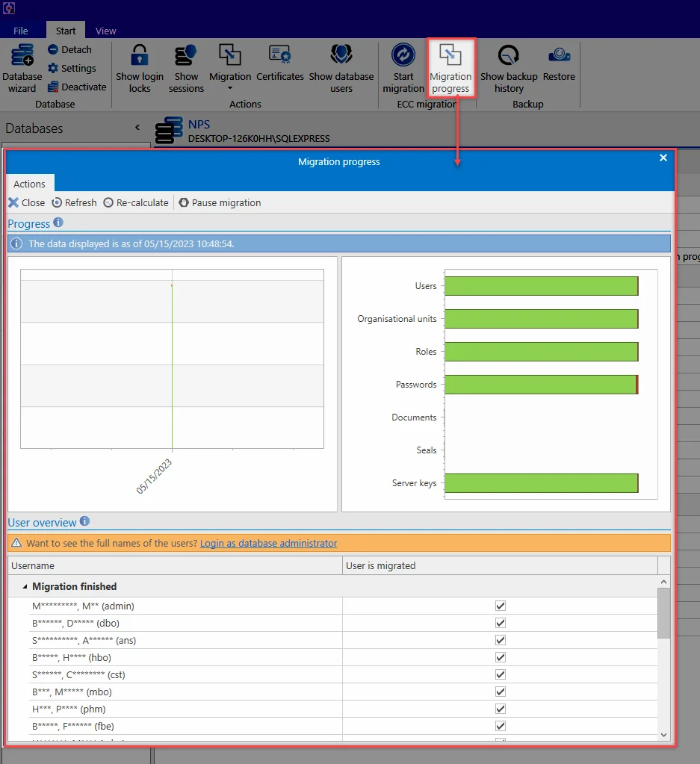Viewport: 700px width, 764px height.
Task: Click the Progress info icon
Action: tap(58, 223)
